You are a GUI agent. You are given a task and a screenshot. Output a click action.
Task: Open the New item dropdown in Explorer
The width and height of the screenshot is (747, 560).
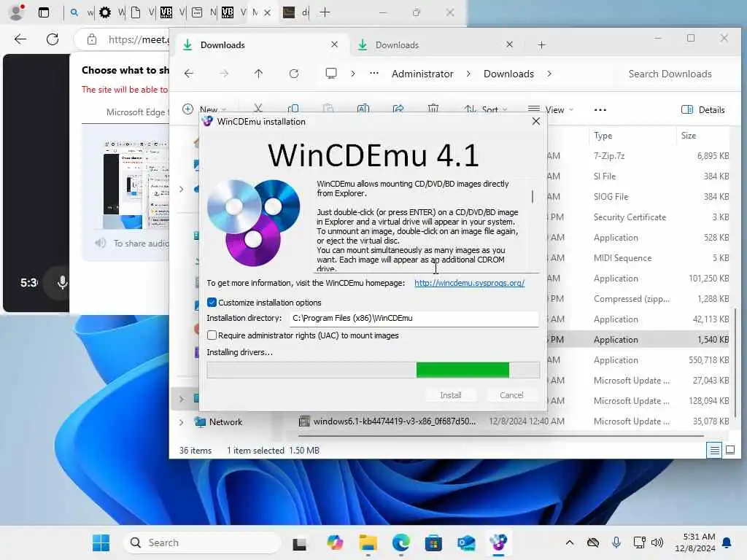(x=205, y=109)
